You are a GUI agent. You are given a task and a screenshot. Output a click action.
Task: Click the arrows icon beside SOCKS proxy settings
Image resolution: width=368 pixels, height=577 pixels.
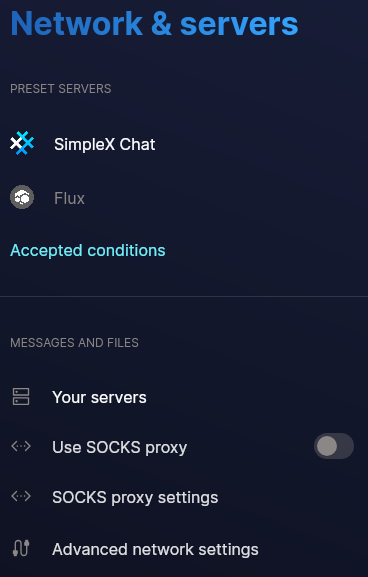[21, 496]
